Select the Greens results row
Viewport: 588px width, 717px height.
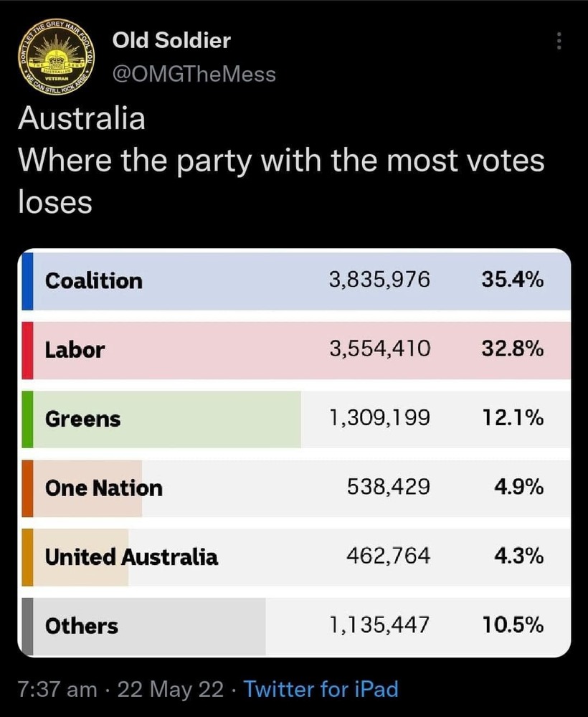click(294, 419)
